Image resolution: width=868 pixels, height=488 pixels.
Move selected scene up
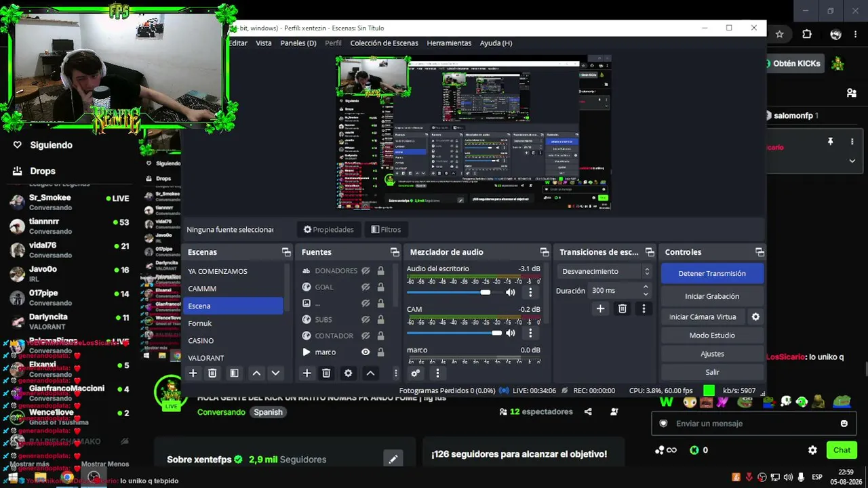[256, 373]
